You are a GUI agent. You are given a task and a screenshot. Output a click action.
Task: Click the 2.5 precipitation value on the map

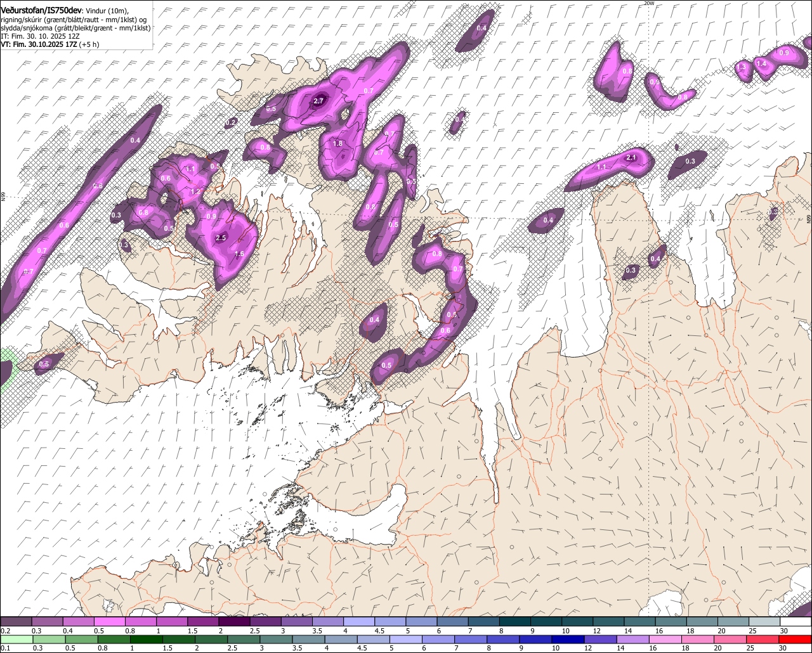click(x=221, y=238)
